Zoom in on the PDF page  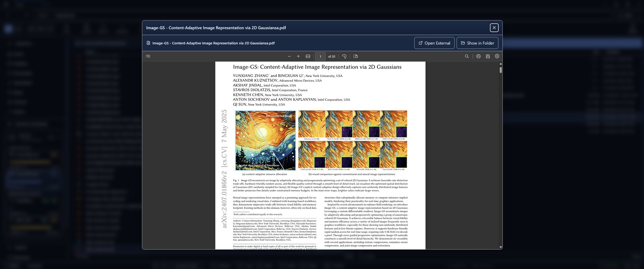point(298,56)
